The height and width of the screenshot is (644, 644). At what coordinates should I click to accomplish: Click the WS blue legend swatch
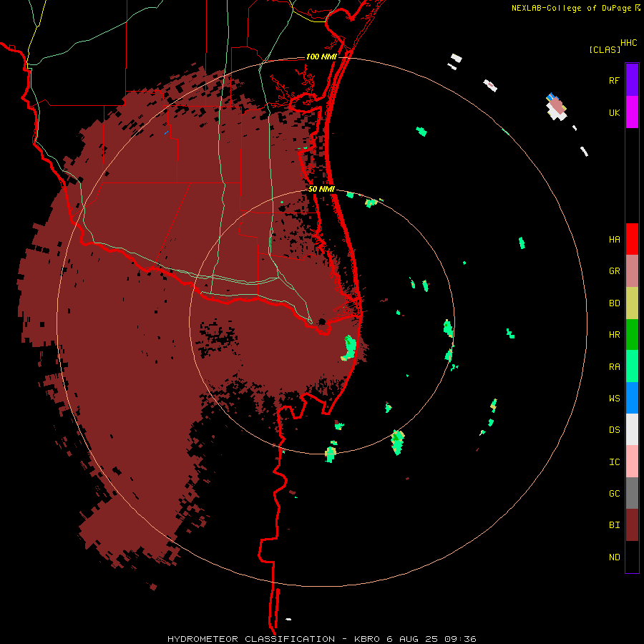[x=632, y=398]
